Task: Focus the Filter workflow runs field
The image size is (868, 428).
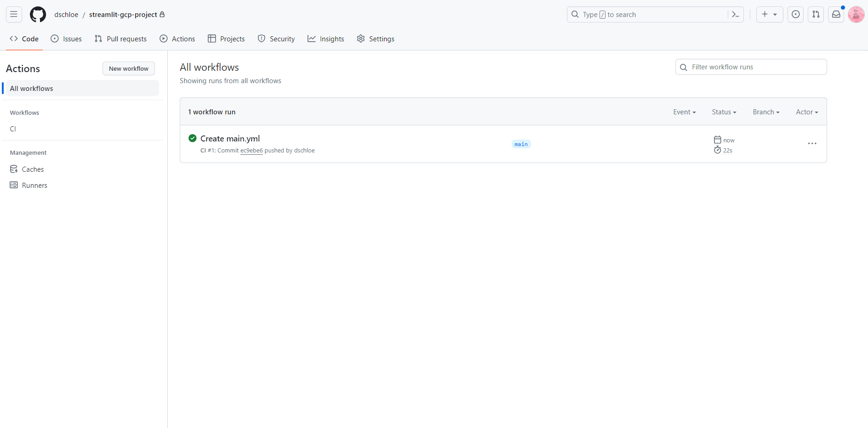Action: click(x=751, y=67)
